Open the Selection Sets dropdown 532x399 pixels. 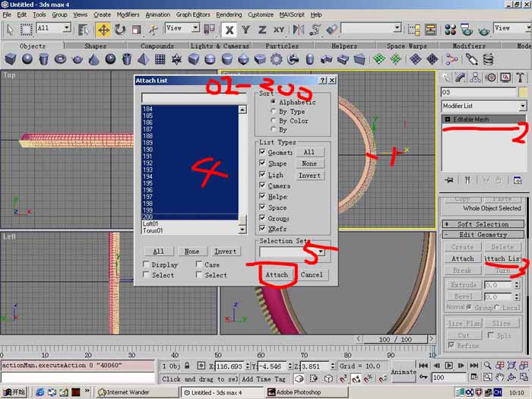pyautogui.click(x=321, y=252)
